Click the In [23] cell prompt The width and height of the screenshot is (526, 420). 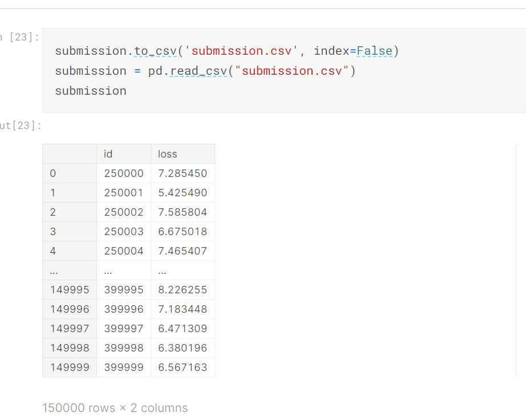pyautogui.click(x=18, y=36)
